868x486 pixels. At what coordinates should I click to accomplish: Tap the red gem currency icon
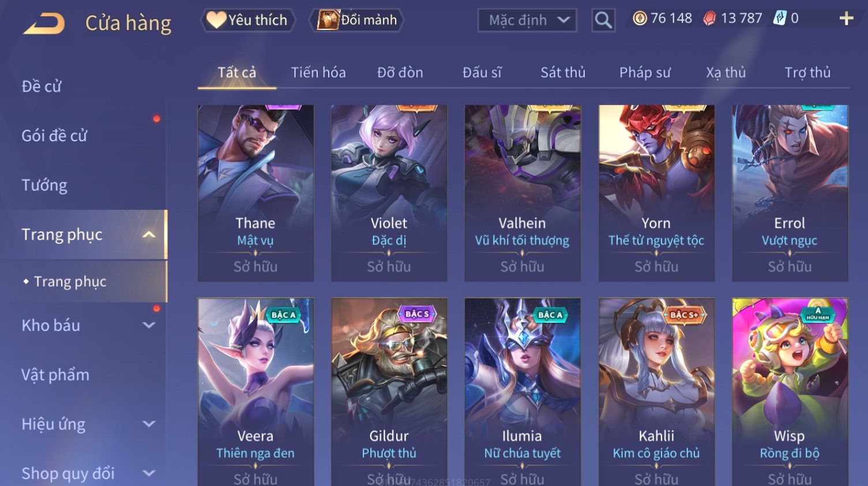(709, 18)
